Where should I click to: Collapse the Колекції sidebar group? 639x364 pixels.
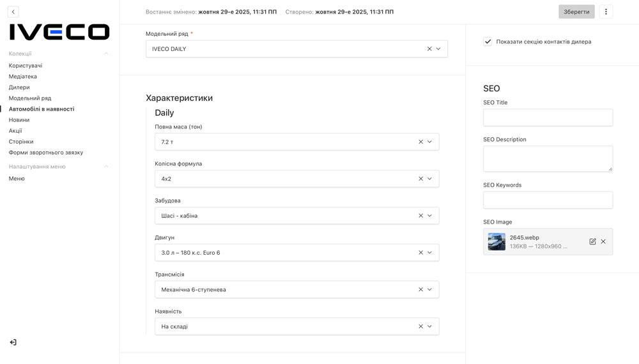click(106, 54)
